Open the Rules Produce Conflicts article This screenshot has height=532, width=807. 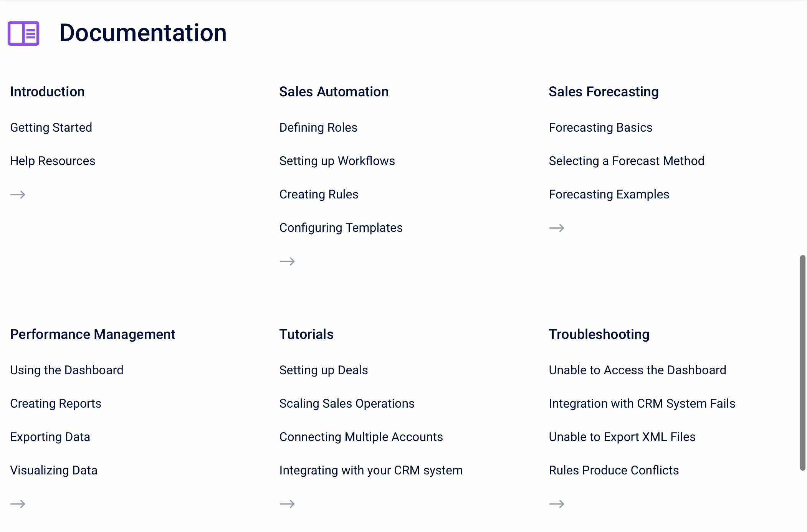pyautogui.click(x=614, y=470)
